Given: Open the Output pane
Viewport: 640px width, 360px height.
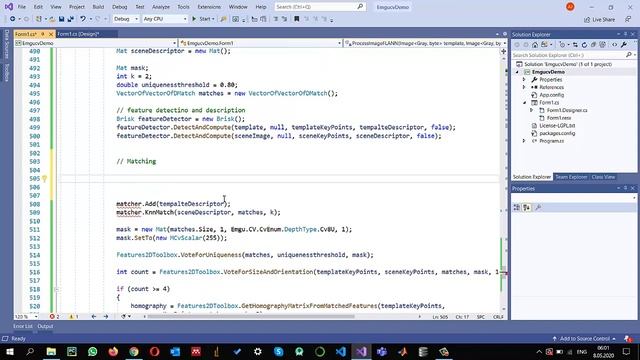Looking at the screenshot, I should (45, 326).
